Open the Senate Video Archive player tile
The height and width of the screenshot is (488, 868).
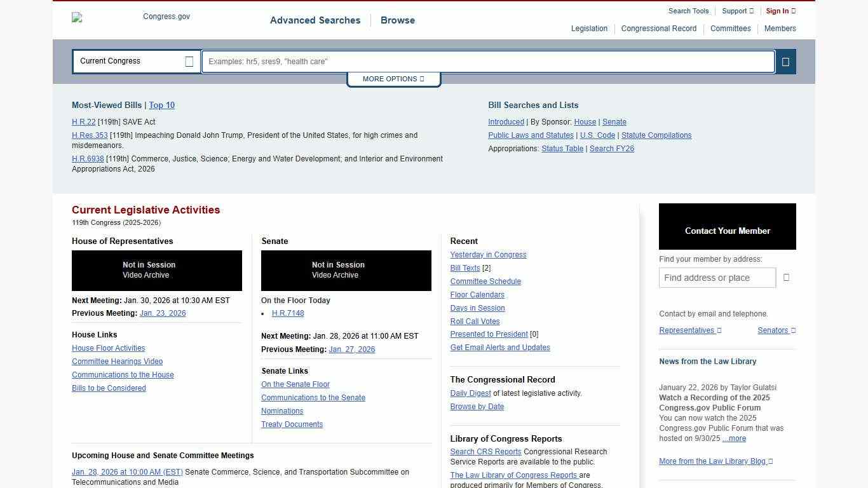click(346, 271)
